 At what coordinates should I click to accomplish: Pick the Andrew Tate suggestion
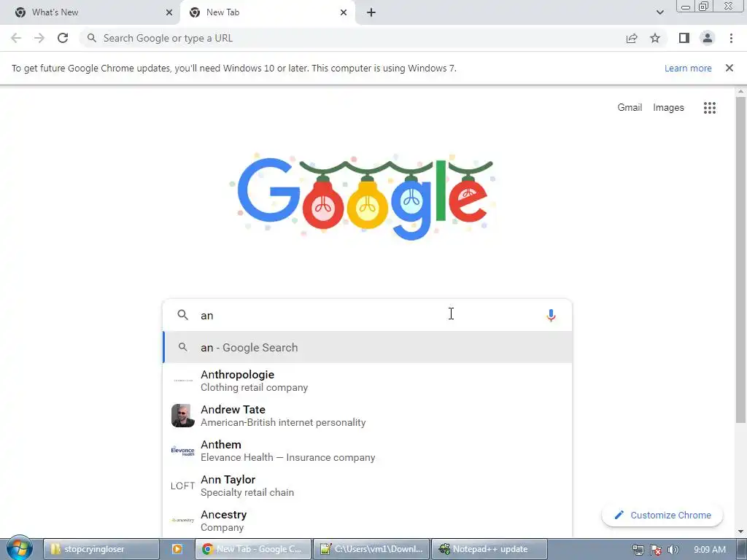[367, 416]
